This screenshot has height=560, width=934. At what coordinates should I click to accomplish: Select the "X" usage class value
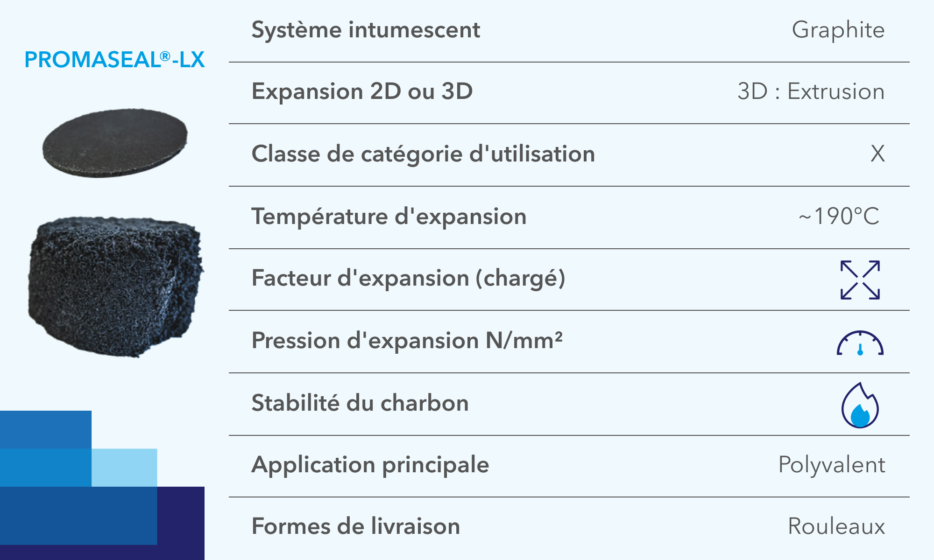(x=877, y=154)
